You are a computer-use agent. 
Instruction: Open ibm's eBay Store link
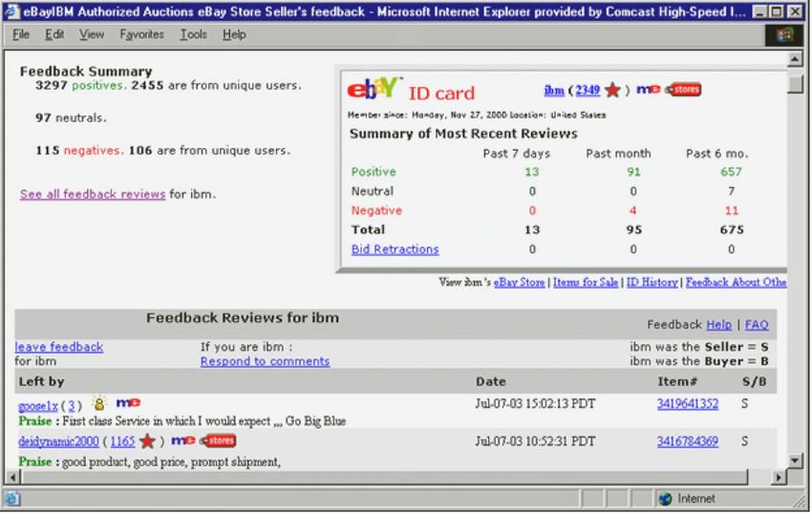click(519, 283)
